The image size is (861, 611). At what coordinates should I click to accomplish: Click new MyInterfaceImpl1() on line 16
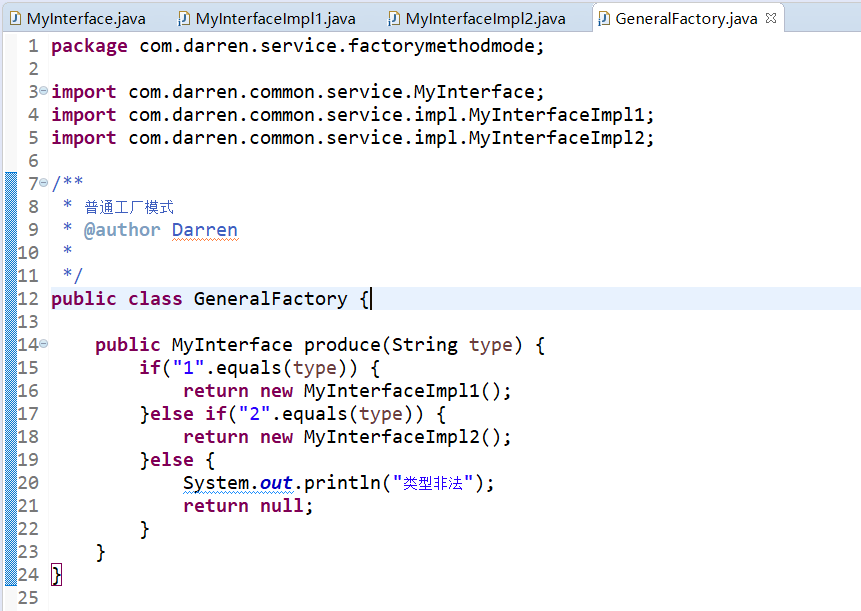[x=381, y=391]
